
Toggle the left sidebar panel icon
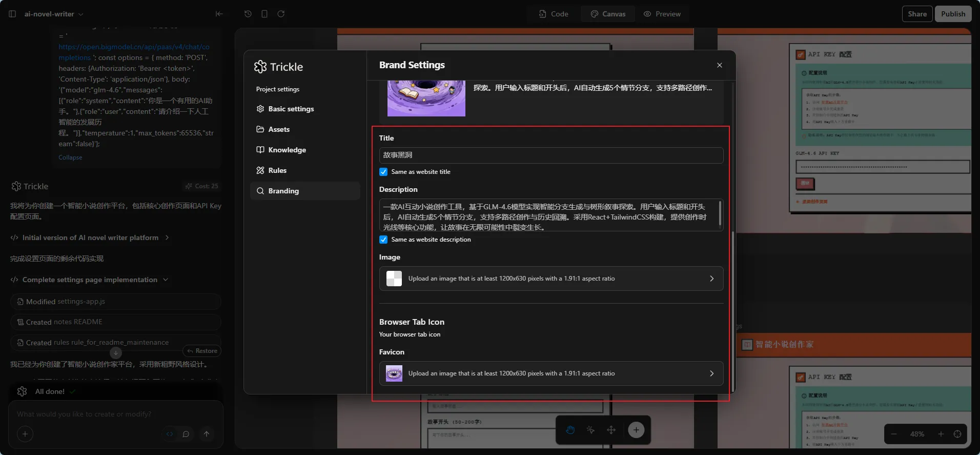(12, 14)
